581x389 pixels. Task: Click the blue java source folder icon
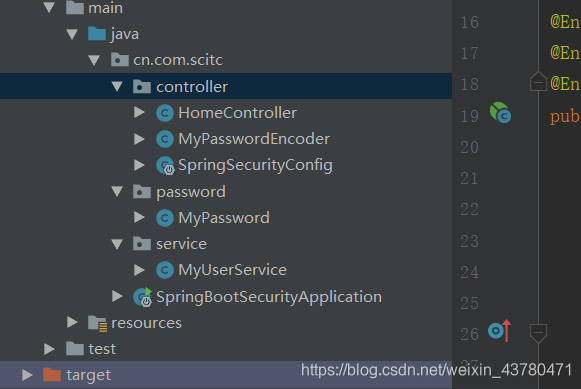point(97,34)
